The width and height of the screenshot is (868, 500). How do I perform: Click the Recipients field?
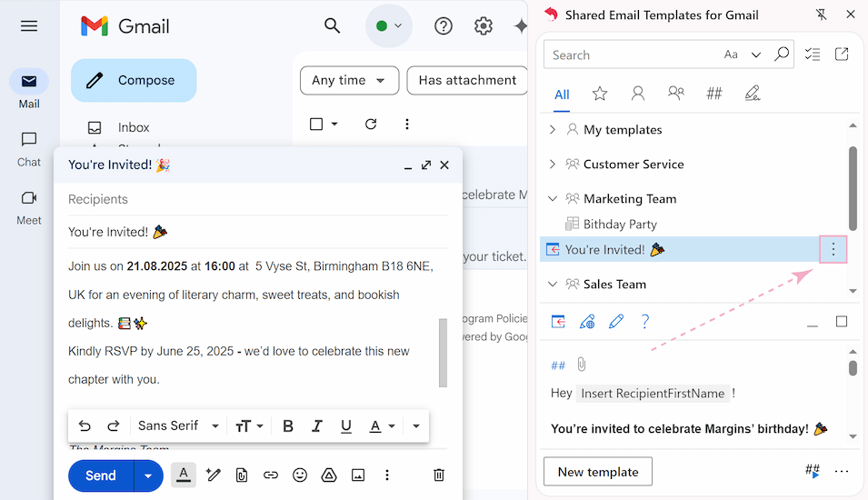pos(258,199)
